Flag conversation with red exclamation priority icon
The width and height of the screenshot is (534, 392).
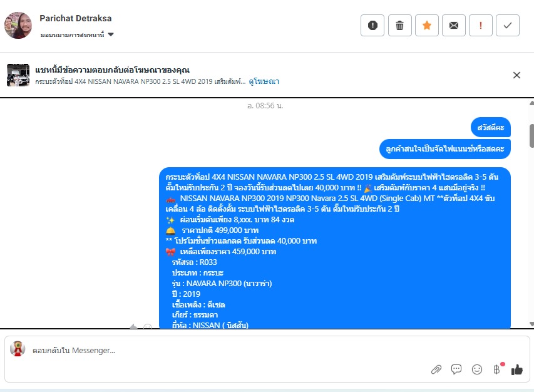[x=481, y=25]
